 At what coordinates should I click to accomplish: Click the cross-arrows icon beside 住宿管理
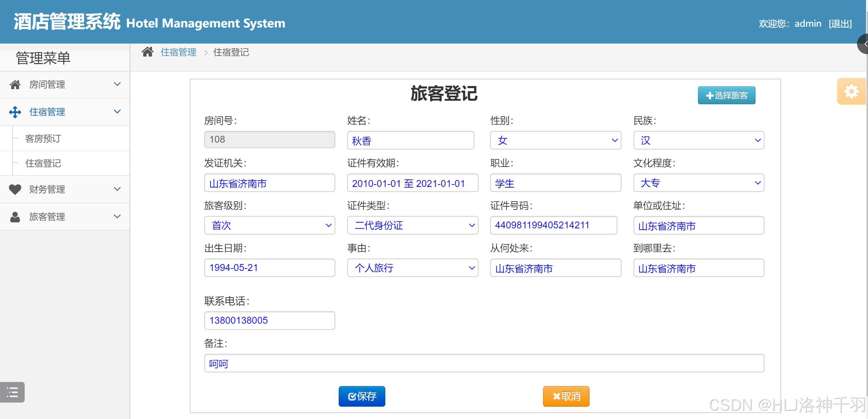[15, 112]
